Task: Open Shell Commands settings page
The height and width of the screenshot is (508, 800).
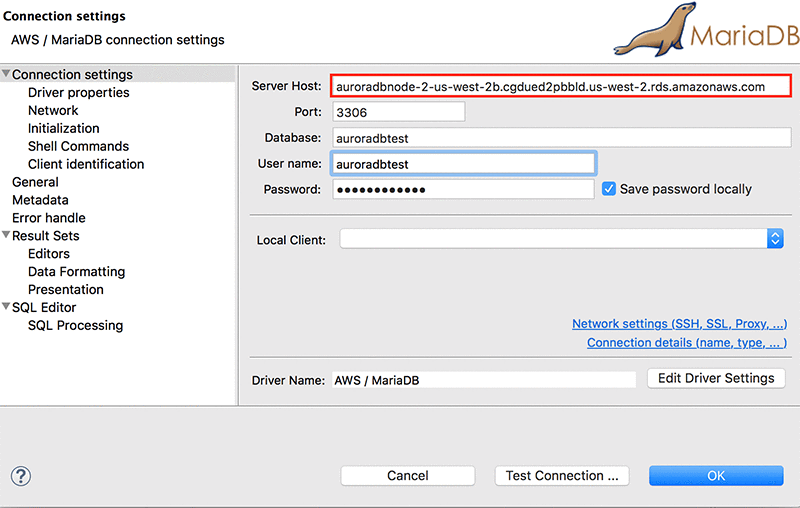Action: tap(79, 146)
